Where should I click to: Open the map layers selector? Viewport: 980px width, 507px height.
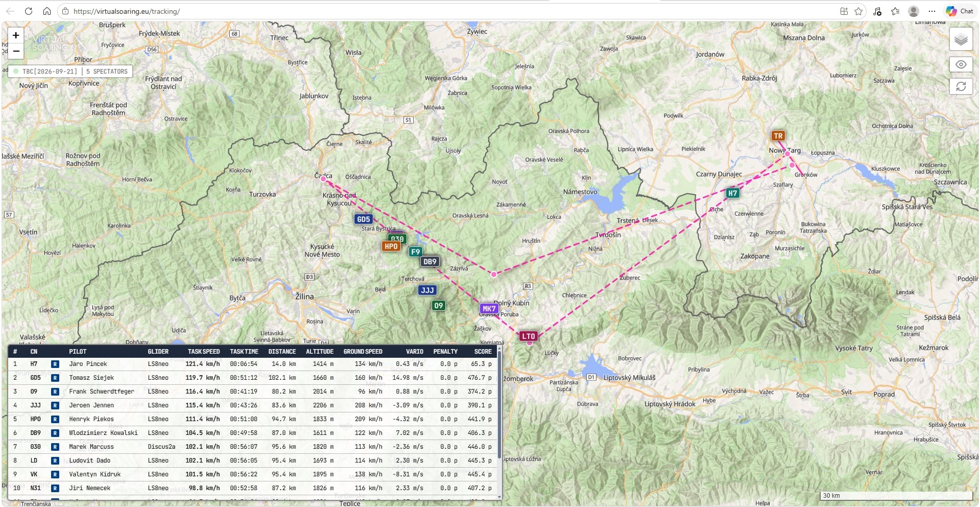[961, 39]
